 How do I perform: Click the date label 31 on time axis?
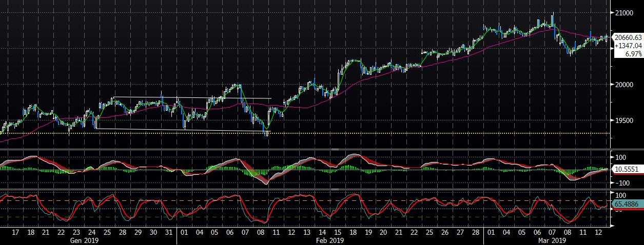169,232
